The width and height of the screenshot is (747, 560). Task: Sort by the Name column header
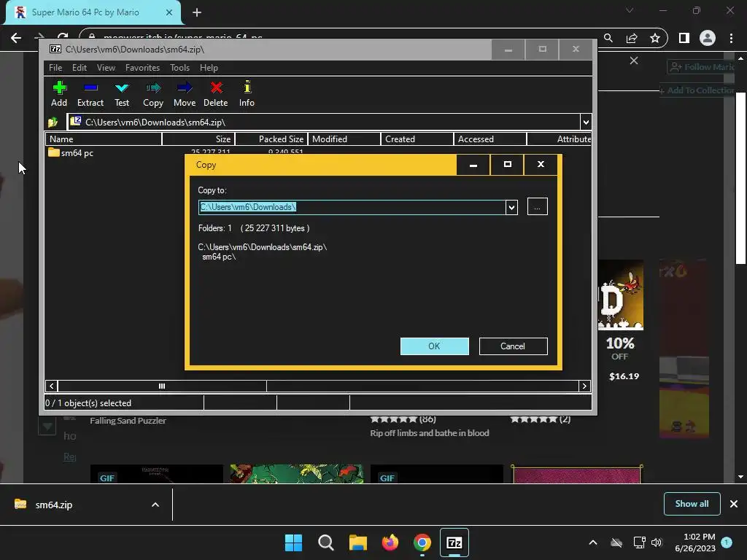104,139
